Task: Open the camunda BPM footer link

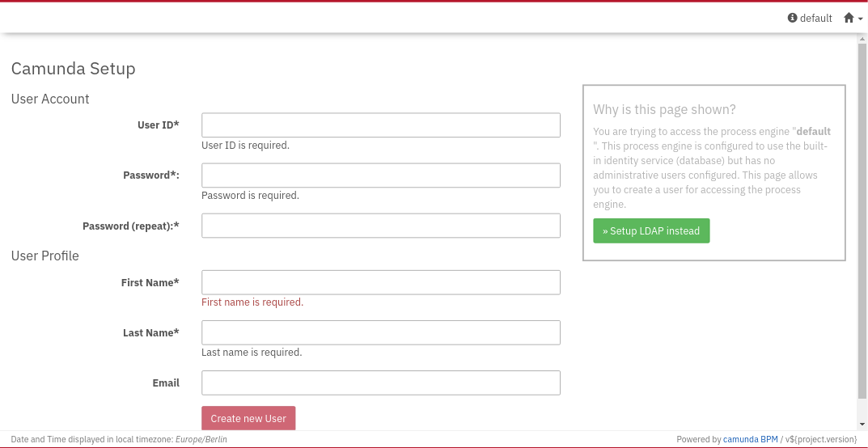Action: [750, 439]
